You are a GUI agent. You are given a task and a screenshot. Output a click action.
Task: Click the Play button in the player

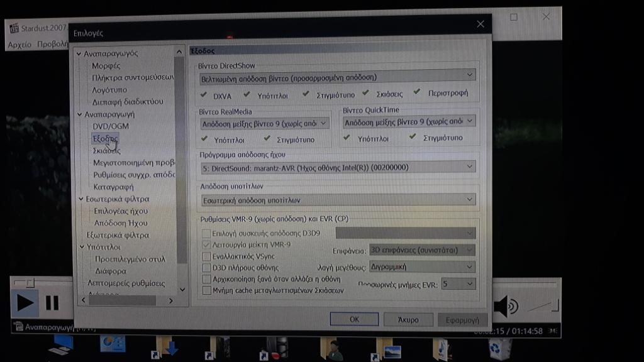point(25,304)
